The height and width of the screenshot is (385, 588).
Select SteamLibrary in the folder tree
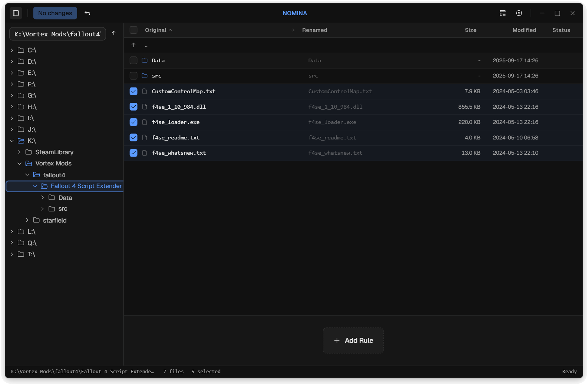click(54, 152)
